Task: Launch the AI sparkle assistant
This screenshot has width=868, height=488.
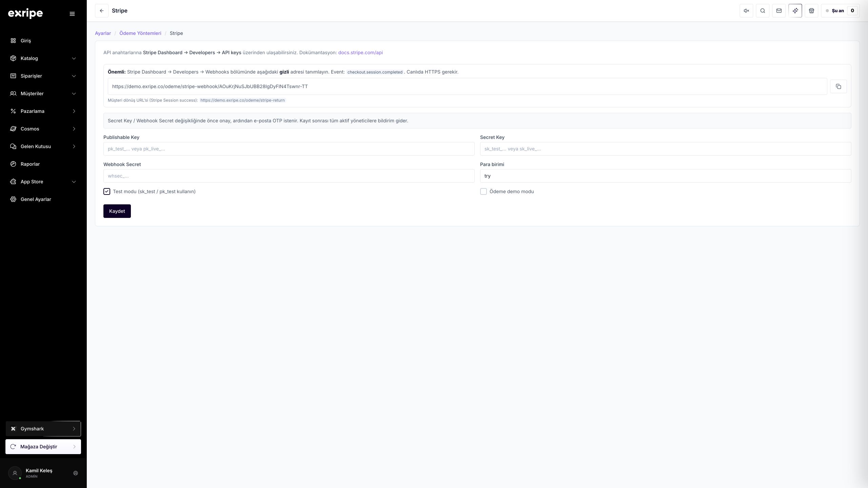Action: coord(795,11)
